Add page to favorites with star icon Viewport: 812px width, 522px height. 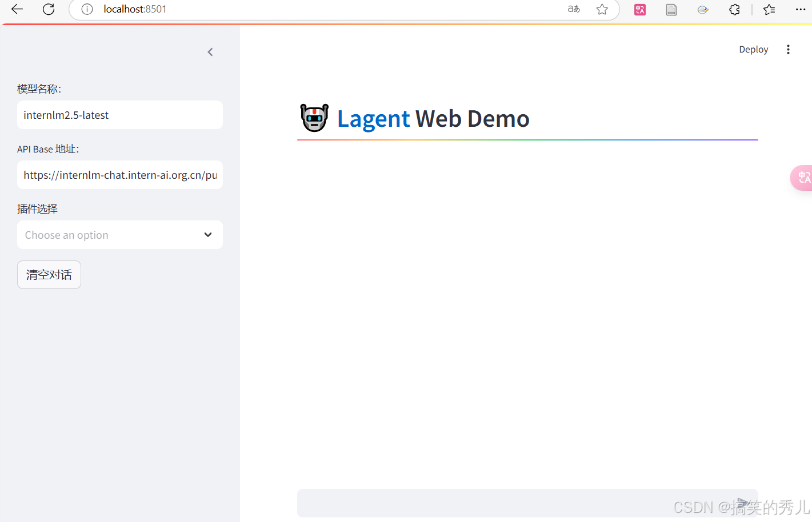pyautogui.click(x=602, y=9)
